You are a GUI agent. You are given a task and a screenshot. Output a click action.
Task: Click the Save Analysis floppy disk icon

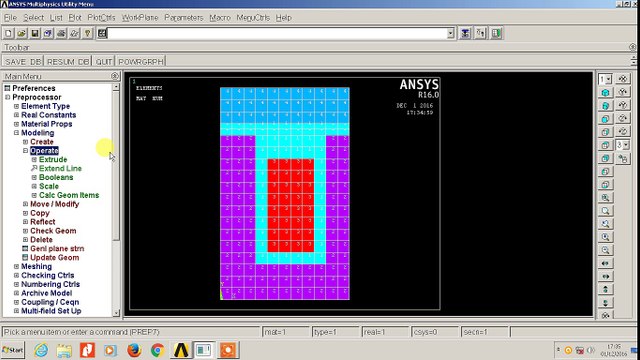(35, 33)
